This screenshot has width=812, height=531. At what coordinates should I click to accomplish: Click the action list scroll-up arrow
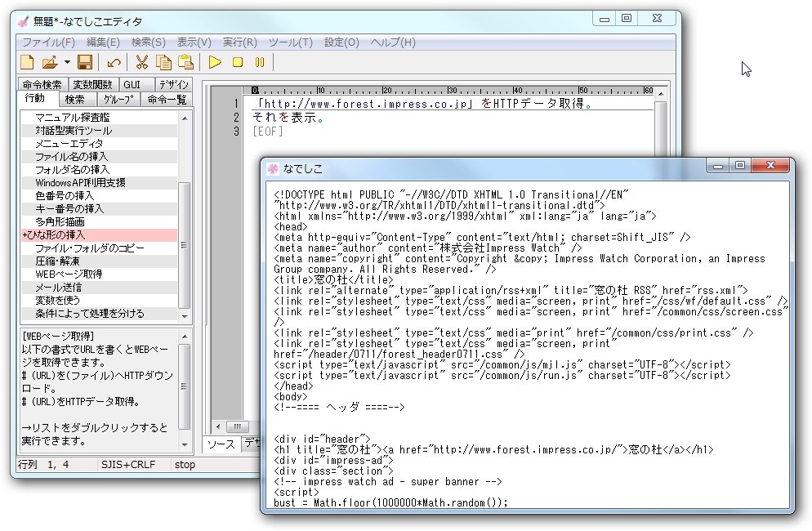[x=185, y=118]
